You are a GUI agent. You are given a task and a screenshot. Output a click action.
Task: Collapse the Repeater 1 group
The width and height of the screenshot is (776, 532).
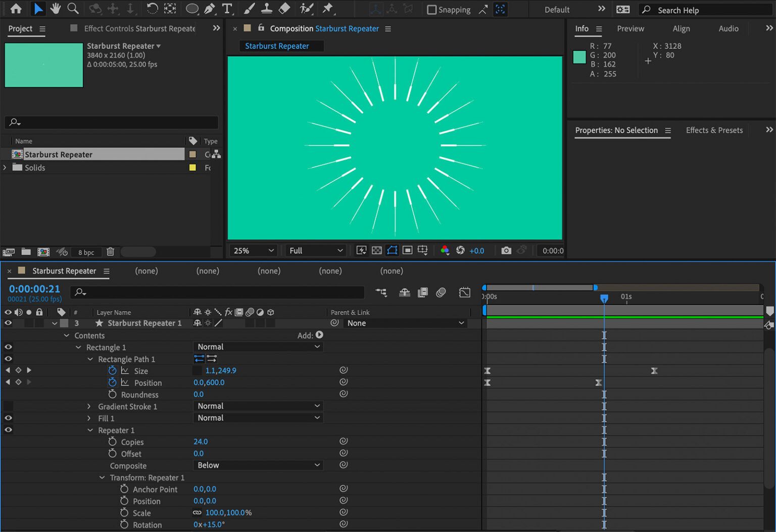[x=90, y=430]
